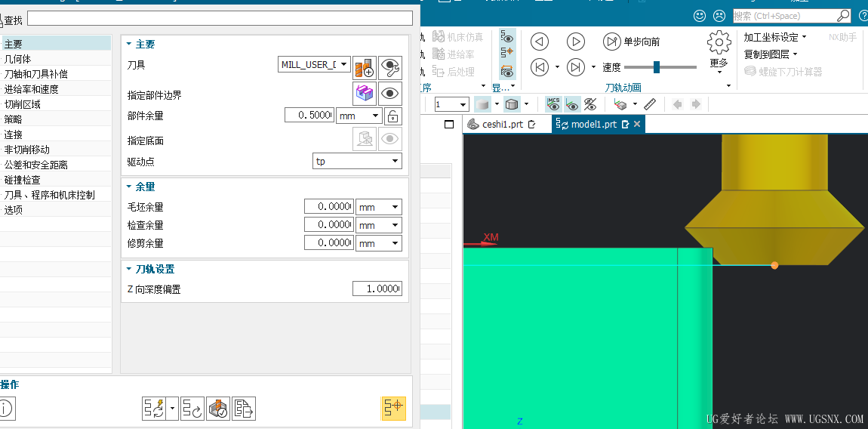Click the create new tool icon

pyautogui.click(x=365, y=67)
